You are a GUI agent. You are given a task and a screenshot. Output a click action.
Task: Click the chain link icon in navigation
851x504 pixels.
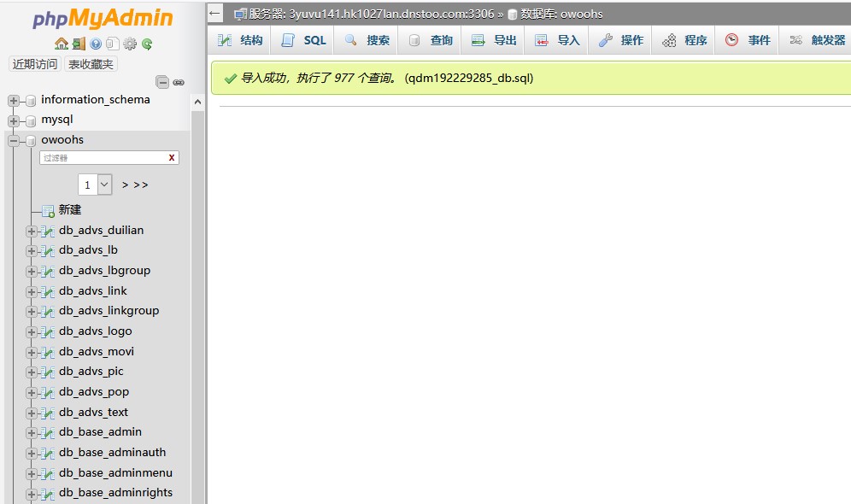(x=179, y=82)
